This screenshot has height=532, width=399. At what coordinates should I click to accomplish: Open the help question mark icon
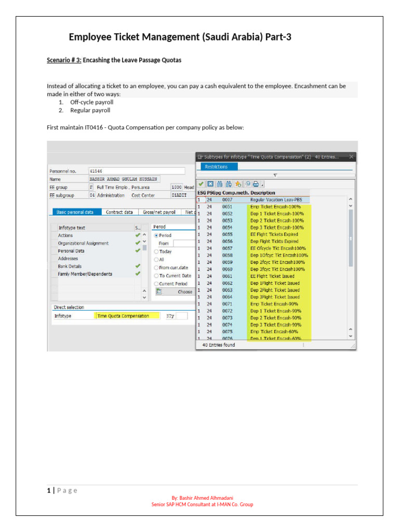[x=247, y=184]
